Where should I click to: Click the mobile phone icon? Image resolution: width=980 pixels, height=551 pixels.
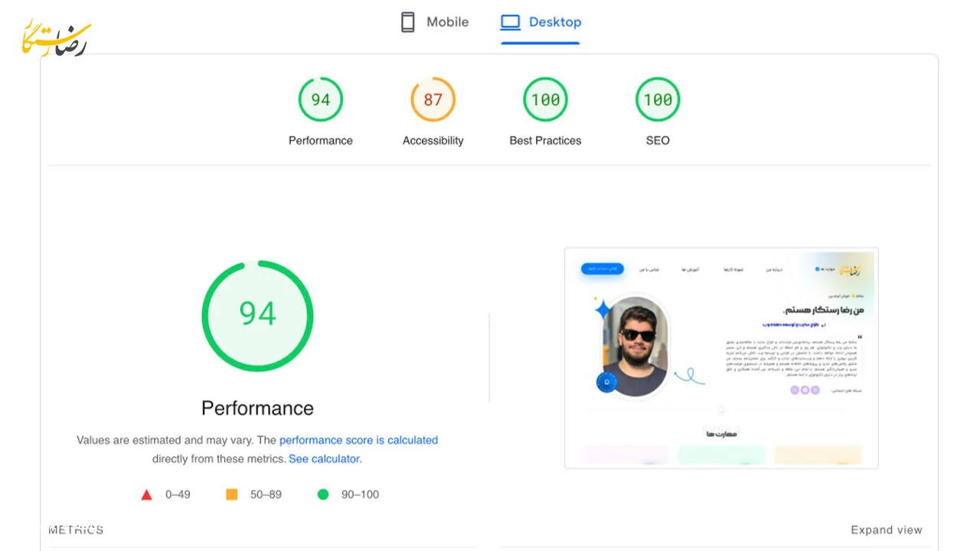pos(408,22)
